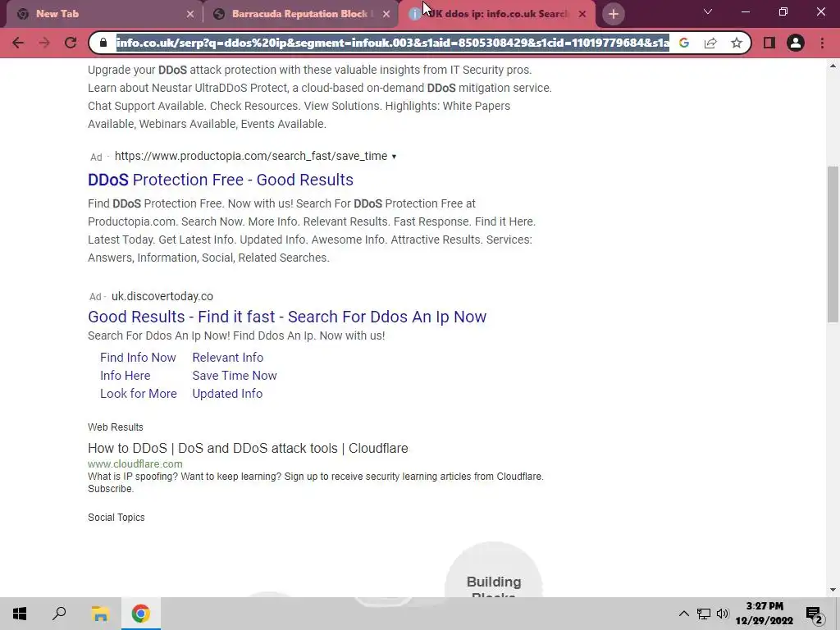
Task: Follow the Find Info Now link
Action: click(x=138, y=358)
